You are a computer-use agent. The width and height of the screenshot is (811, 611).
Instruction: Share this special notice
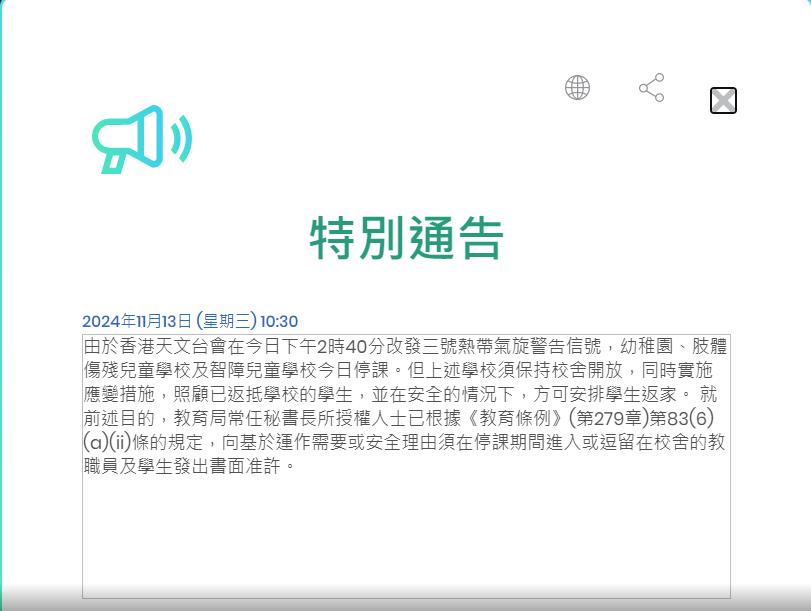[x=652, y=87]
